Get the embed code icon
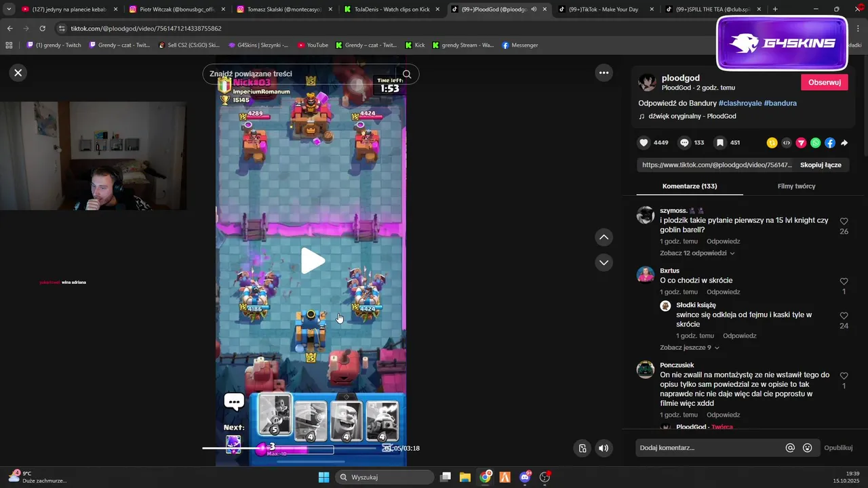The image size is (868, 488). click(x=787, y=143)
